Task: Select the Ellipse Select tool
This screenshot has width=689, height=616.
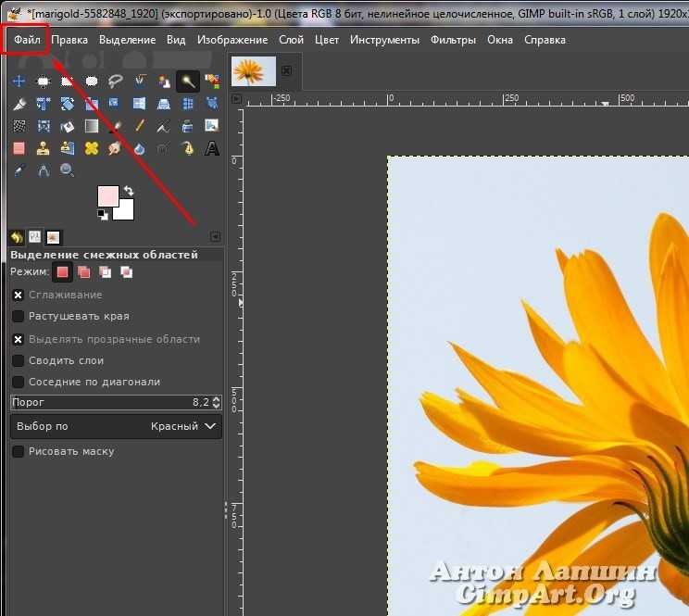Action: (x=92, y=81)
